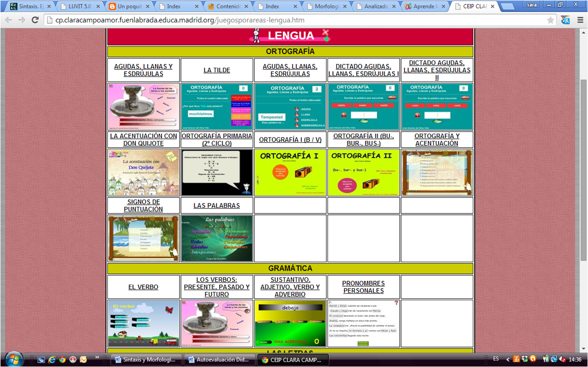The image size is (588, 367).
Task: Launch Chrome from the quick launch bar
Action: point(62,360)
